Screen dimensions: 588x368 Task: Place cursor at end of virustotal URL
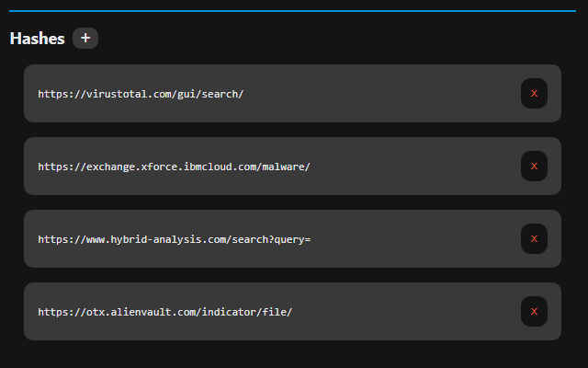click(x=244, y=94)
